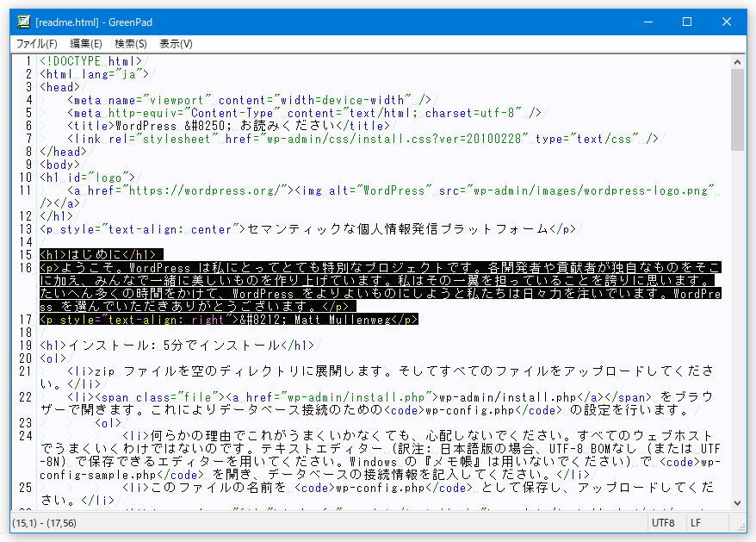
Task: Click the <!DOCTYPE html> text on line 1
Action: point(90,61)
